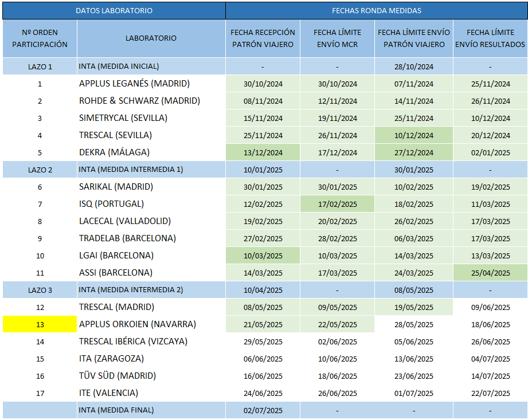The width and height of the screenshot is (528, 420).
Task: Select TÜV SÜD (MADRID) cell
Action: tap(151, 375)
